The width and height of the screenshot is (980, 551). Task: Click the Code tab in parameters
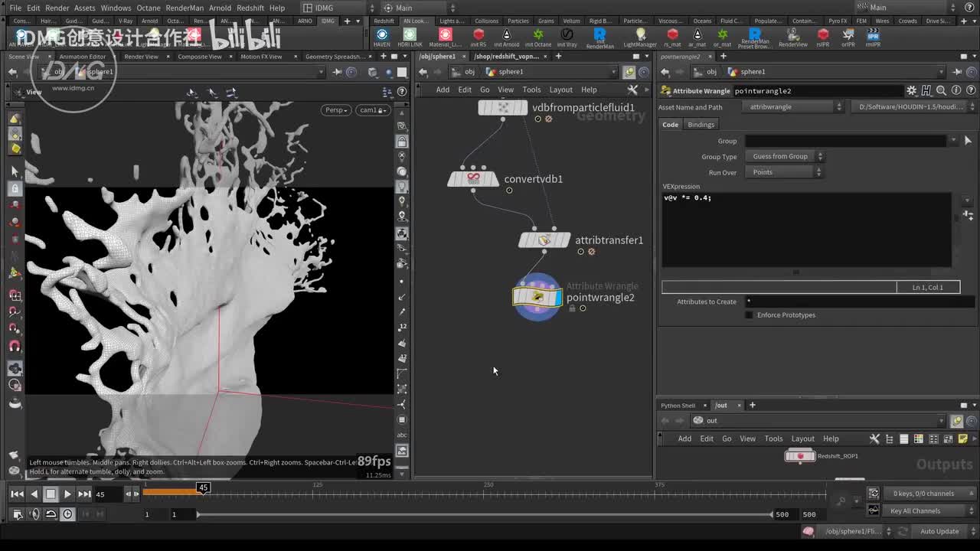(670, 125)
